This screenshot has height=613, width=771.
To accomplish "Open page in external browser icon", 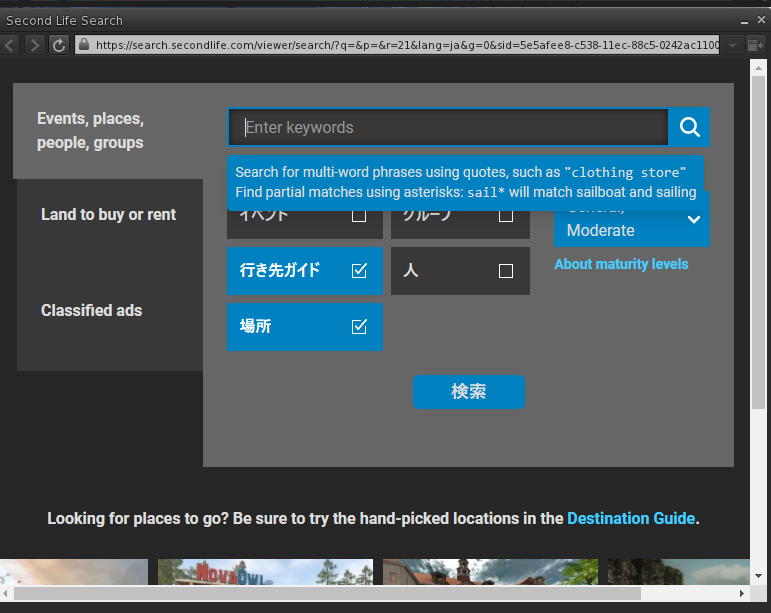I will (755, 45).
